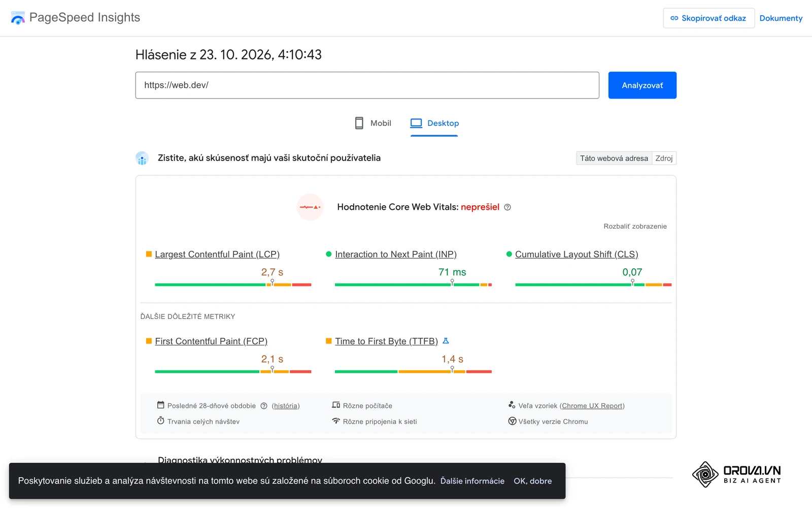The width and height of the screenshot is (812, 508).
Task: Click the LCP value 2,7 s
Action: point(272,272)
